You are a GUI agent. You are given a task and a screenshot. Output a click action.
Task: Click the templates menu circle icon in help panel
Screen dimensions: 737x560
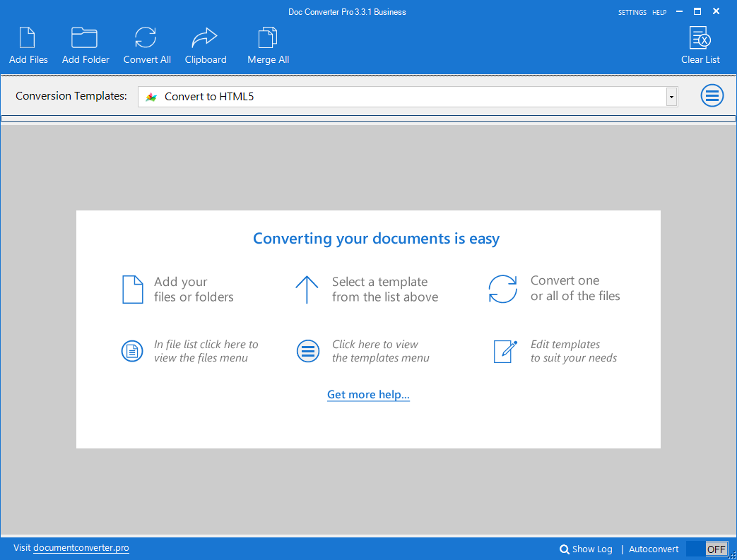tap(308, 351)
